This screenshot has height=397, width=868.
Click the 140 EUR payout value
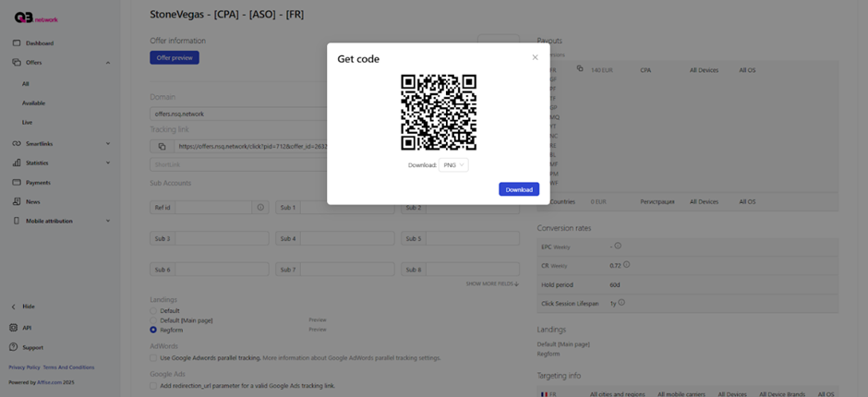coord(602,71)
